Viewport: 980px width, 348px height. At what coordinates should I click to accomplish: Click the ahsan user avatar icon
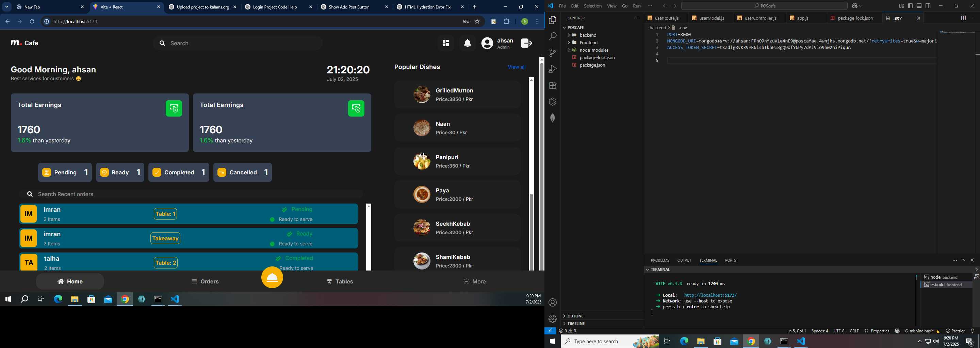click(x=487, y=43)
